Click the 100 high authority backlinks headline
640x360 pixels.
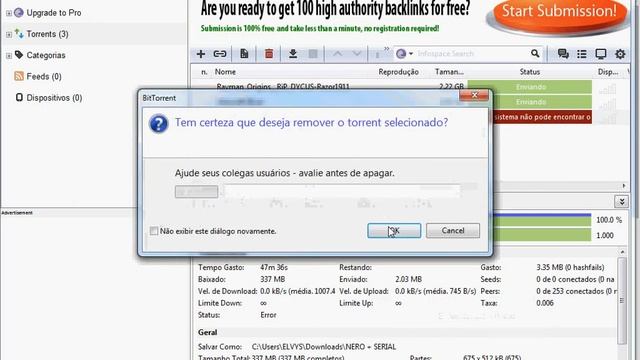coord(335,9)
